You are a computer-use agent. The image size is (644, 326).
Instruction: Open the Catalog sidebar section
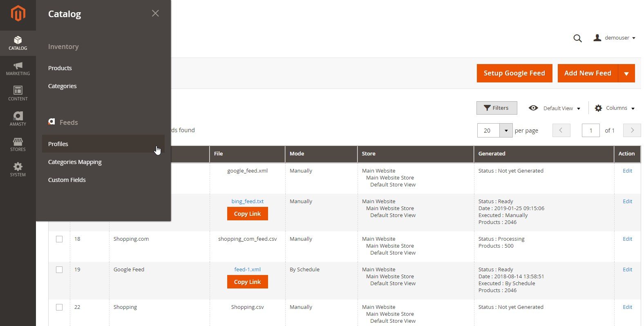pos(18,43)
